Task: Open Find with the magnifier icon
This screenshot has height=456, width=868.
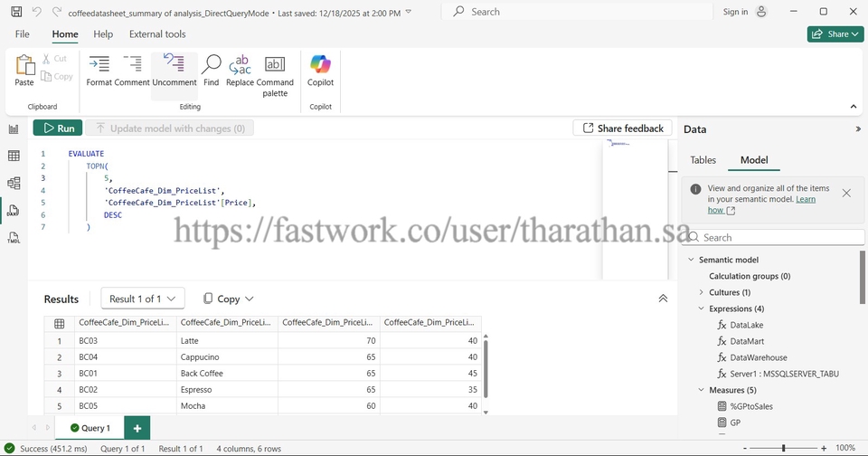Action: (x=211, y=65)
